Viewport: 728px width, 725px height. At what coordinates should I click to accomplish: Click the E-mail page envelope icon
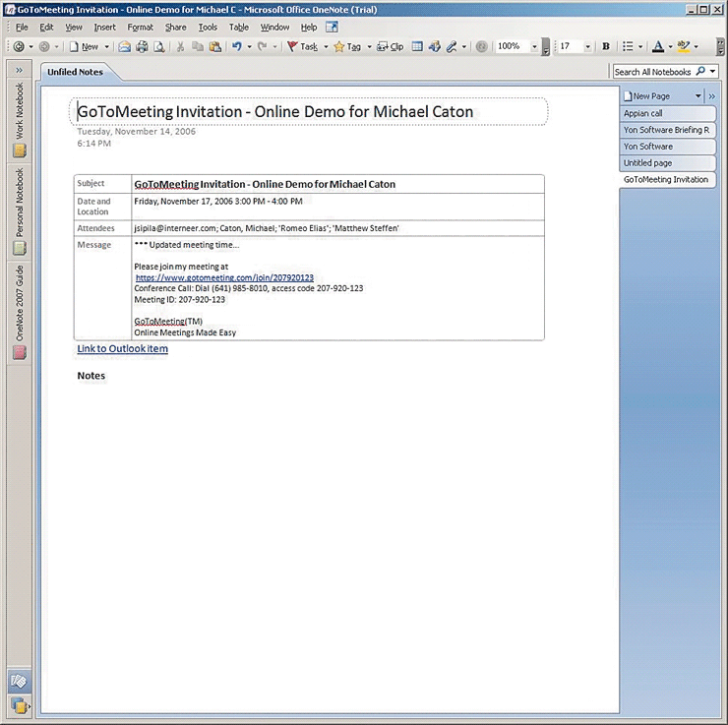click(x=124, y=46)
